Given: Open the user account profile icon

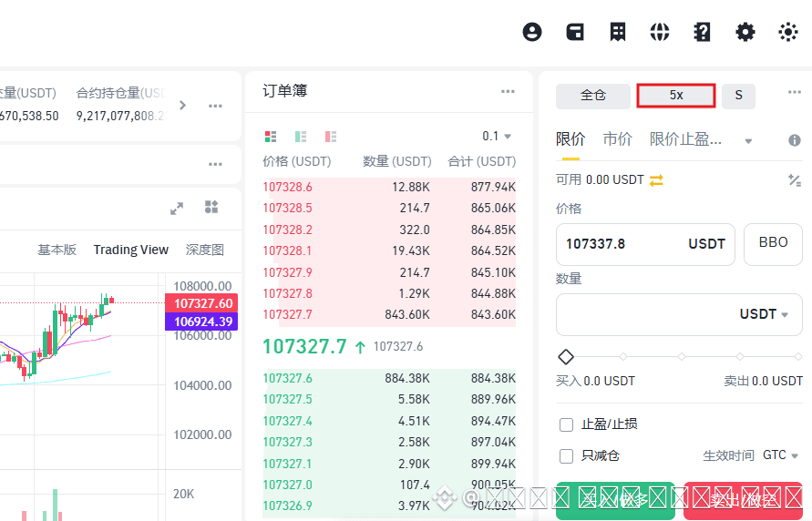Looking at the screenshot, I should coord(532,32).
